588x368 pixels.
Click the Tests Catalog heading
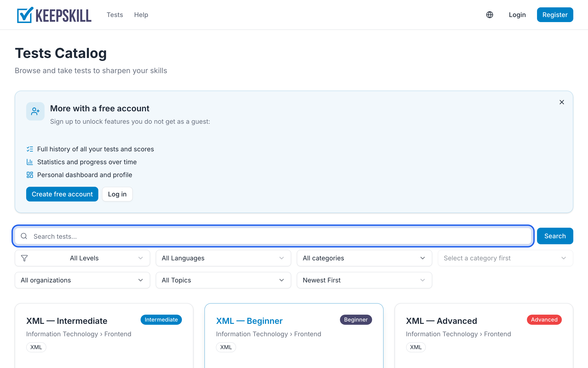coord(61,53)
